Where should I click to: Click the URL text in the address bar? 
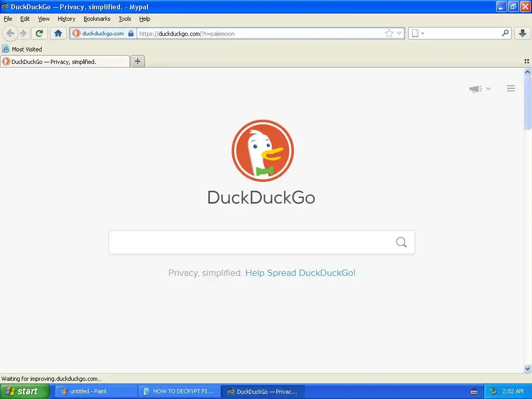[187, 34]
